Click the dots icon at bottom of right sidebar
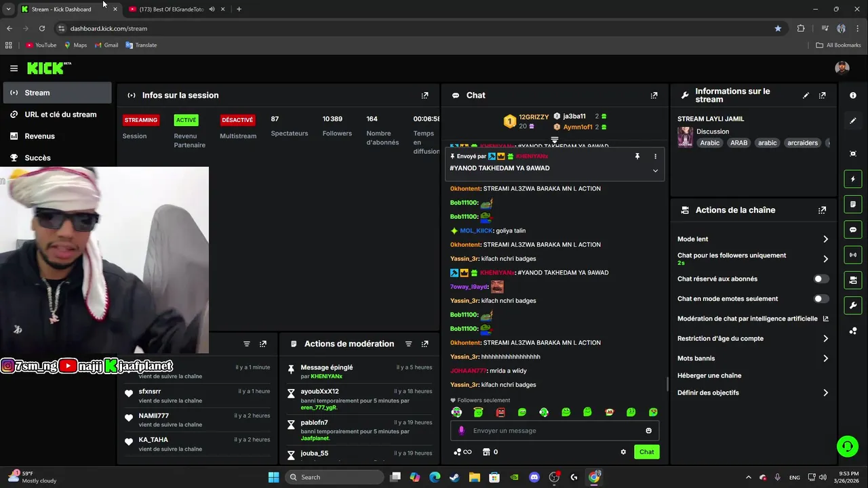The height and width of the screenshot is (488, 868). click(853, 331)
